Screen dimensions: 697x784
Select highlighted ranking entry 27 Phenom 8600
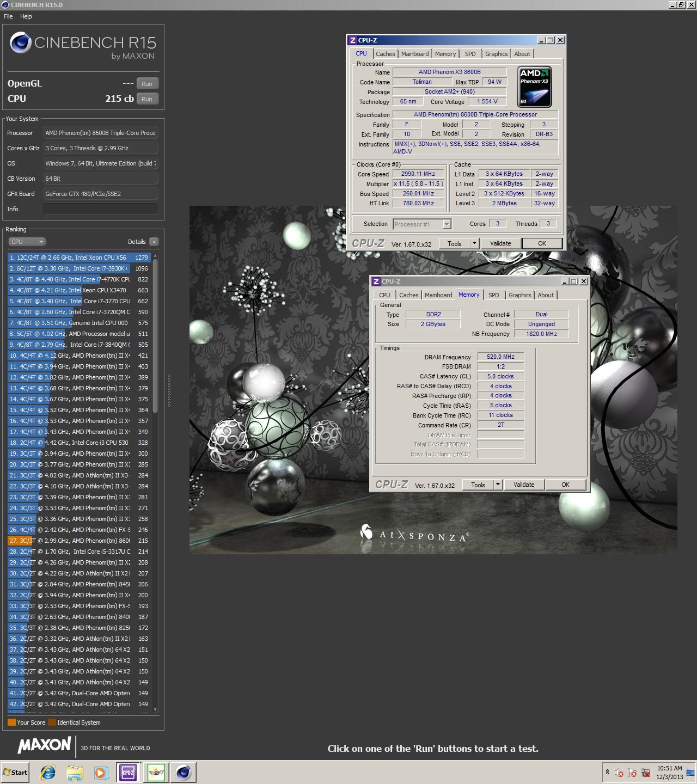point(79,541)
